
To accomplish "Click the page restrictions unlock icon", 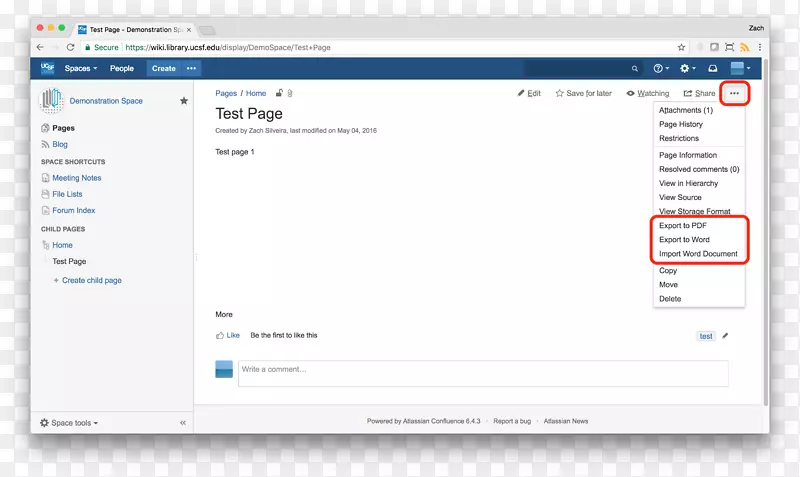I will [x=279, y=93].
